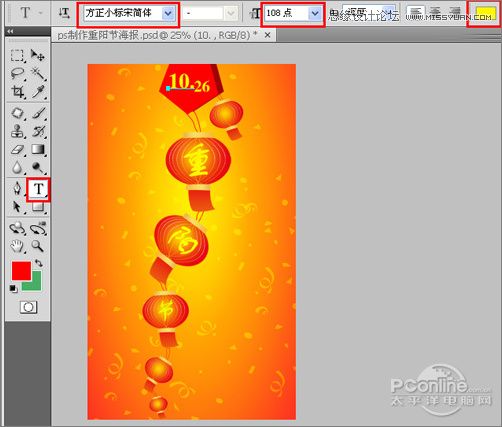Toggle Quick Mask mode

[x=28, y=307]
